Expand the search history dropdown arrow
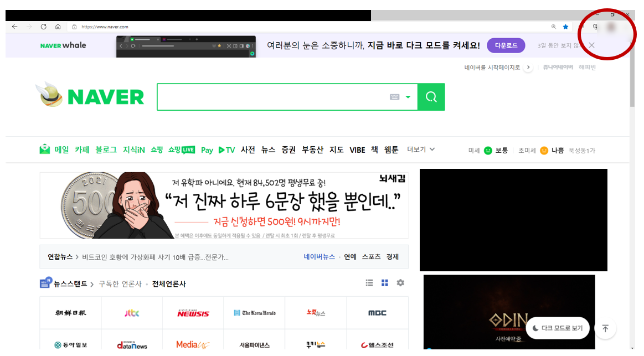The width and height of the screenshot is (644, 356). (408, 97)
